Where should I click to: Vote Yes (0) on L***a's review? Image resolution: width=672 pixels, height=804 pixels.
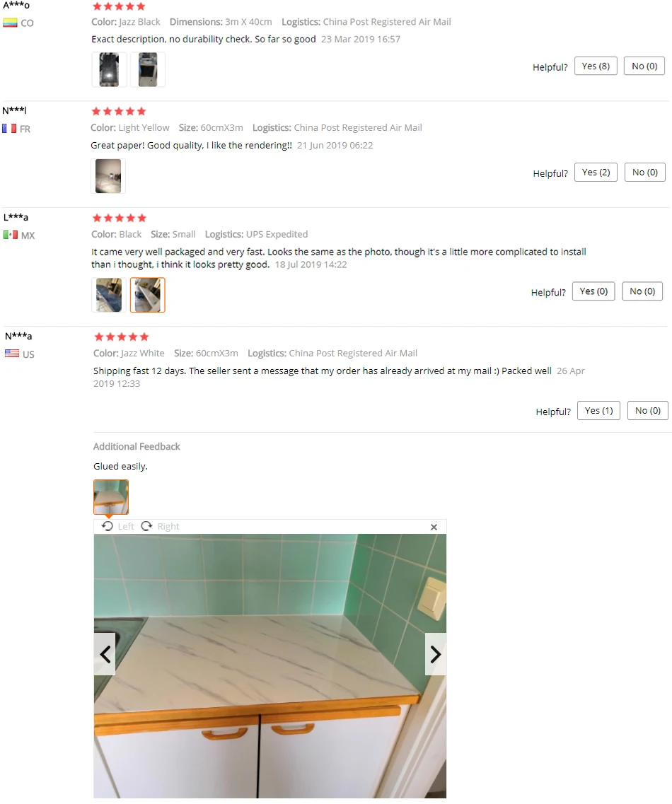(593, 291)
